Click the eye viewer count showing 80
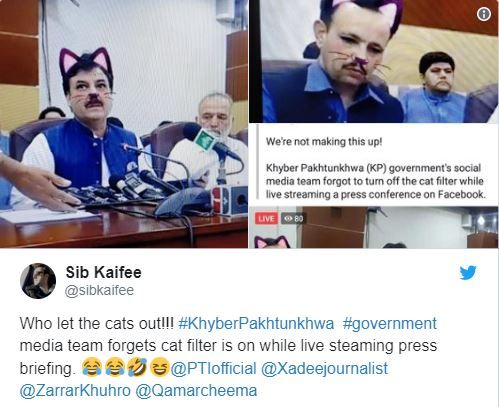This screenshot has width=499, height=407. (x=293, y=219)
